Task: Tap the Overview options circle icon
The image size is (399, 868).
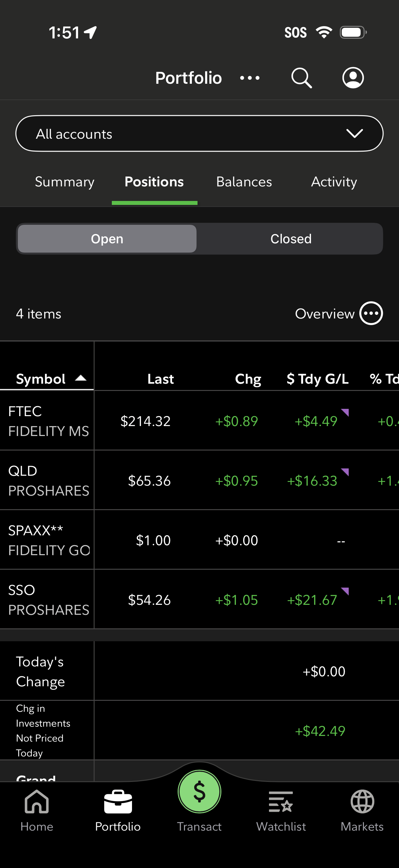Action: pos(371,313)
